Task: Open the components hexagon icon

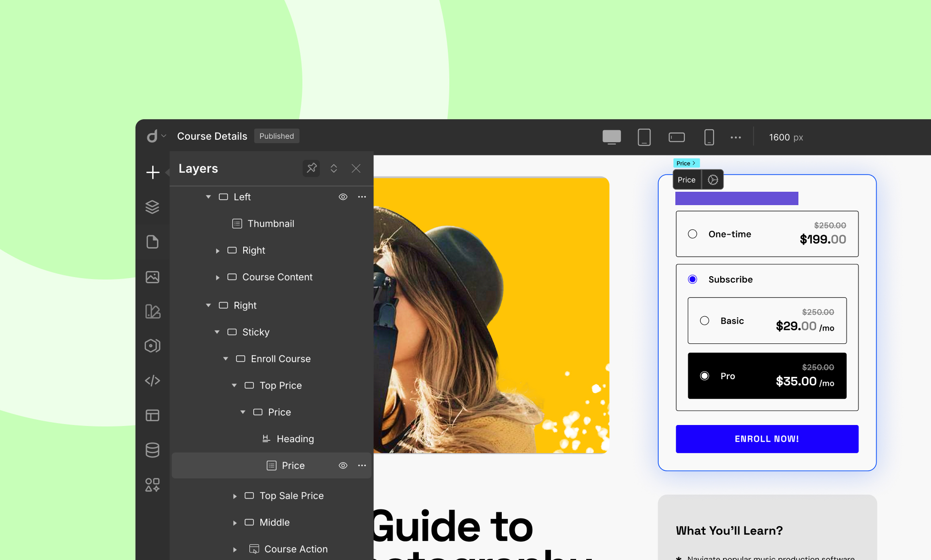Action: tap(153, 346)
